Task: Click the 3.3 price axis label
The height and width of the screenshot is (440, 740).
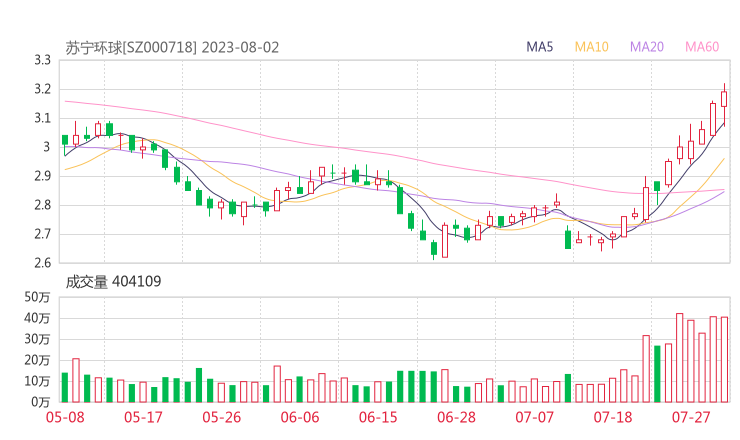Action: (x=42, y=60)
